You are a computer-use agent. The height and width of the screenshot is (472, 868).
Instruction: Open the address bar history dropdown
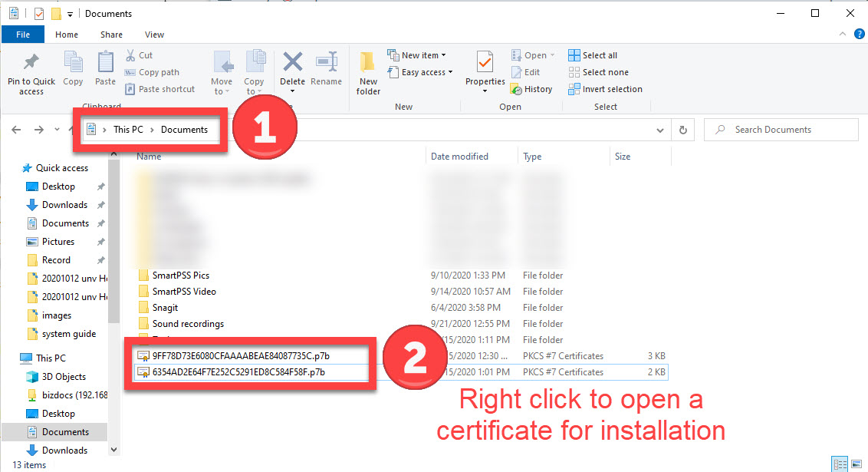click(661, 130)
